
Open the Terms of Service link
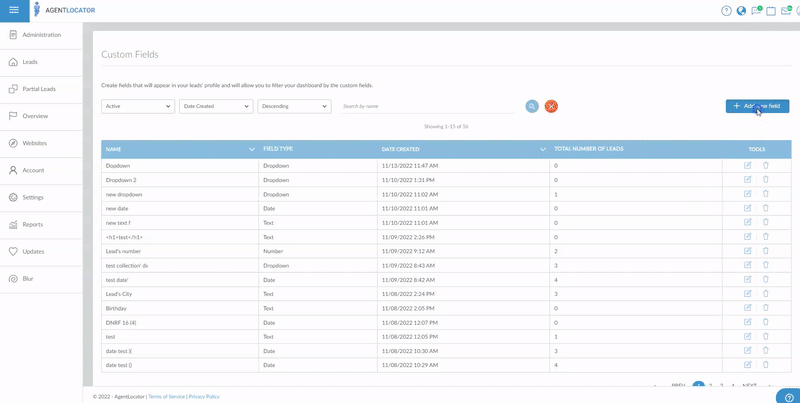coord(167,396)
